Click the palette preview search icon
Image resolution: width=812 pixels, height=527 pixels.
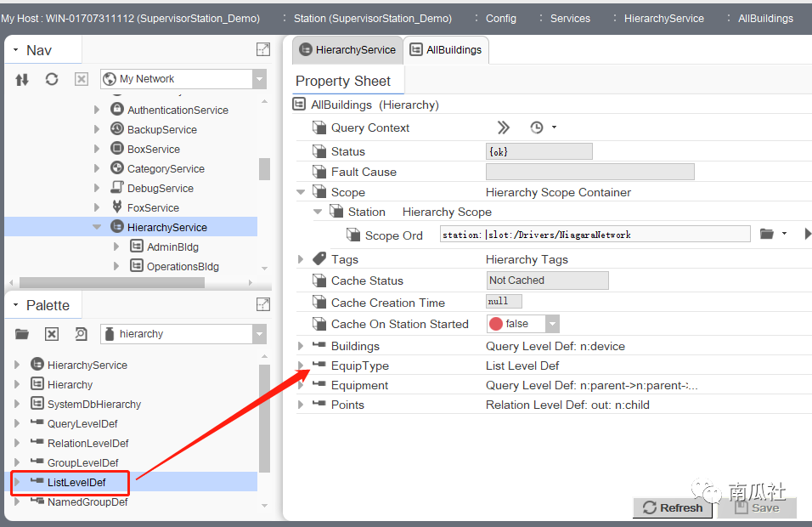coord(81,334)
